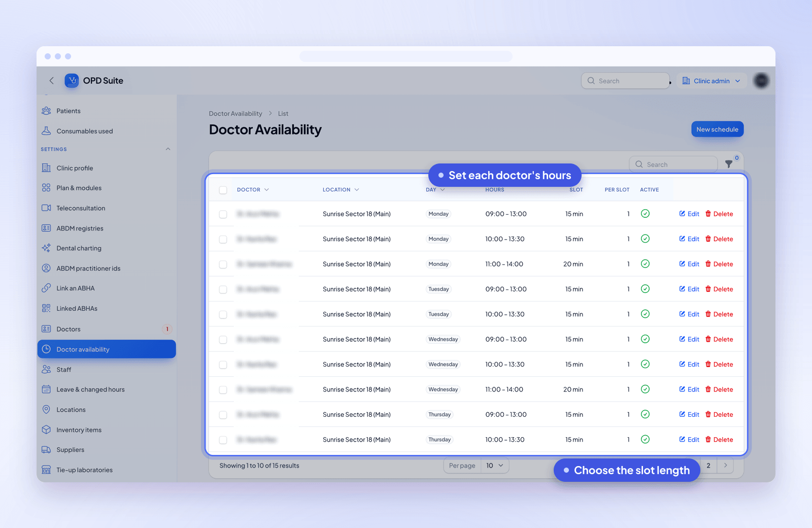The width and height of the screenshot is (812, 528).
Task: Click the Inventory items box icon
Action: (46, 430)
